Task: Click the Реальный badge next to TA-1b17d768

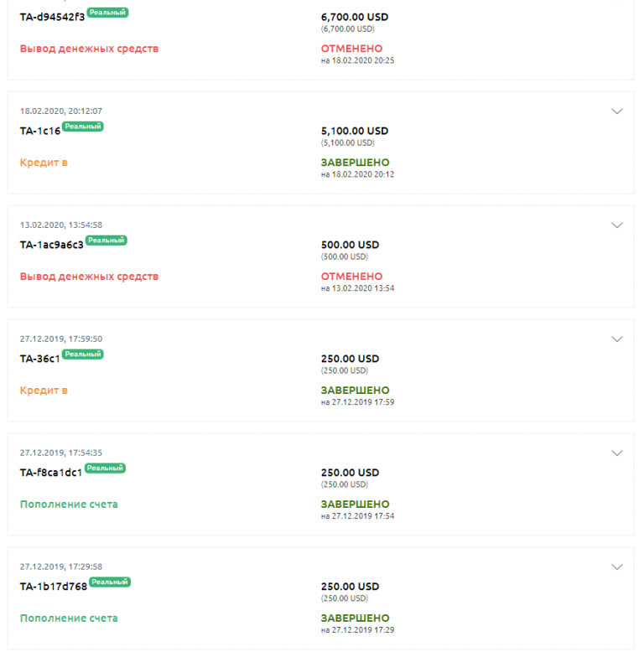Action: 110,582
